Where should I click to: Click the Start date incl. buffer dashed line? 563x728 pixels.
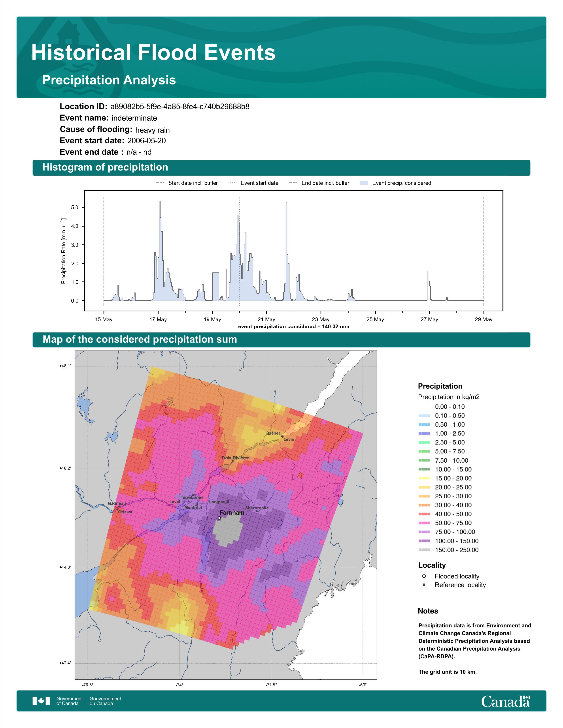pos(104,251)
